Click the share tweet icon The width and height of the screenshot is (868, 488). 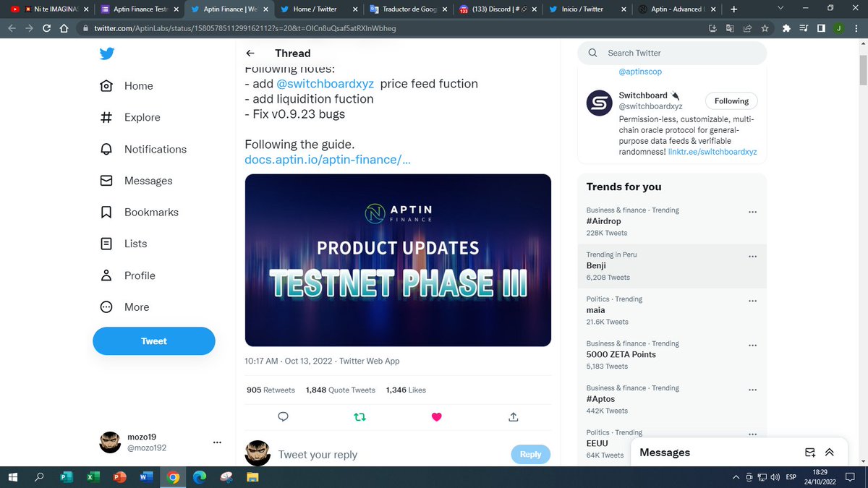[x=513, y=416]
